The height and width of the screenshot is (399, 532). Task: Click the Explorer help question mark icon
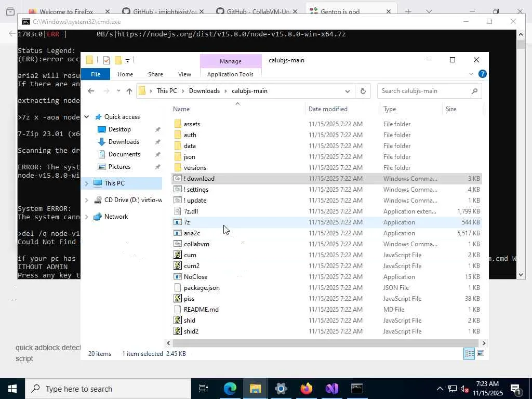(482, 74)
